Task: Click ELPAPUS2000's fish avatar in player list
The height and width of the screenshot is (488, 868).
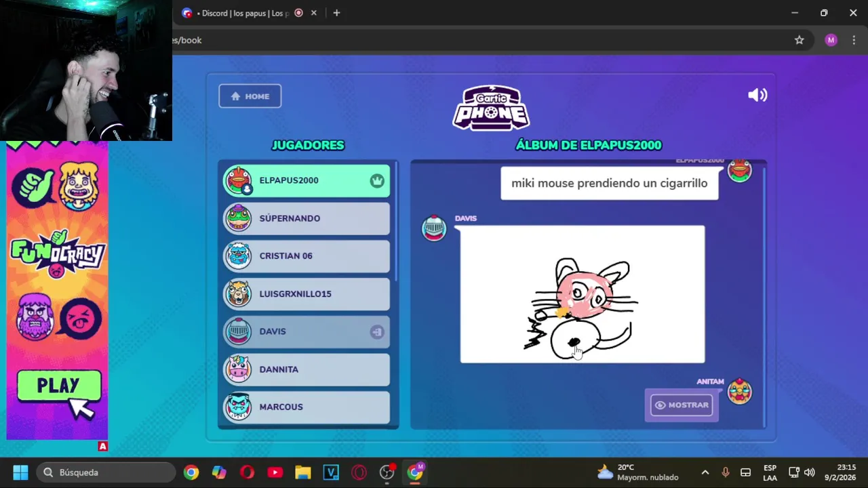Action: 238,180
